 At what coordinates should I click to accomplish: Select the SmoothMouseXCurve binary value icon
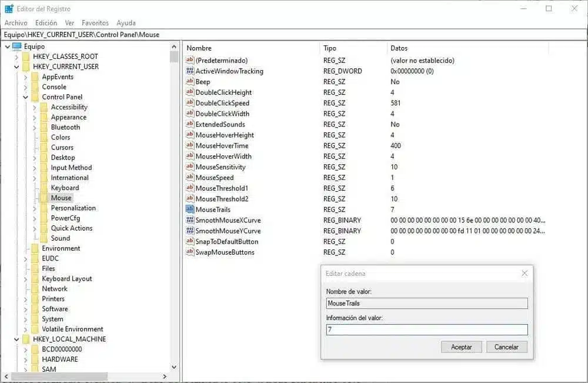click(x=190, y=220)
